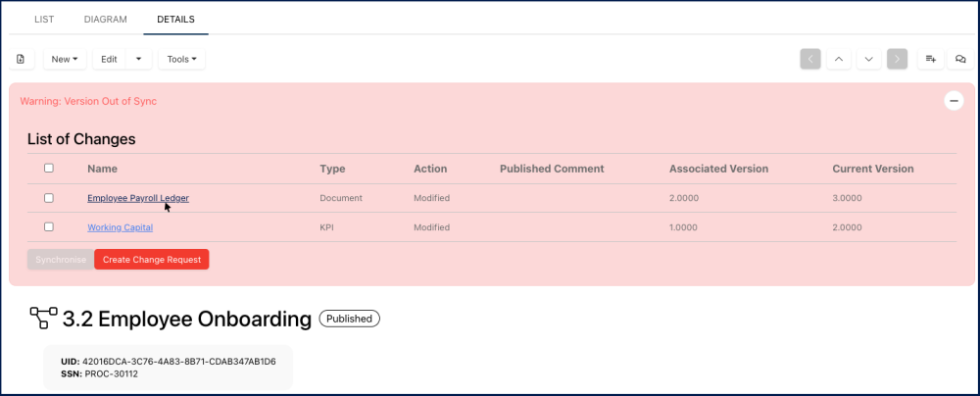Image resolution: width=980 pixels, height=396 pixels.
Task: Click the right arrow navigation button
Action: point(897,59)
